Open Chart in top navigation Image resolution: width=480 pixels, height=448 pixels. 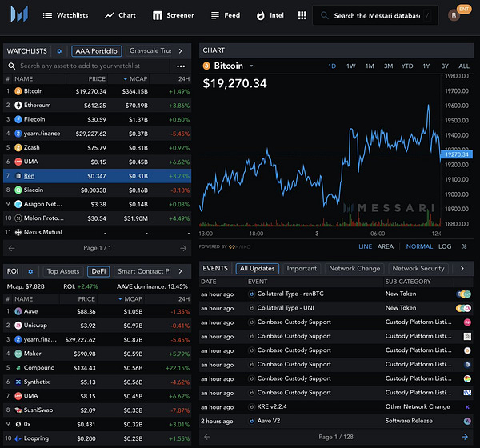(120, 15)
